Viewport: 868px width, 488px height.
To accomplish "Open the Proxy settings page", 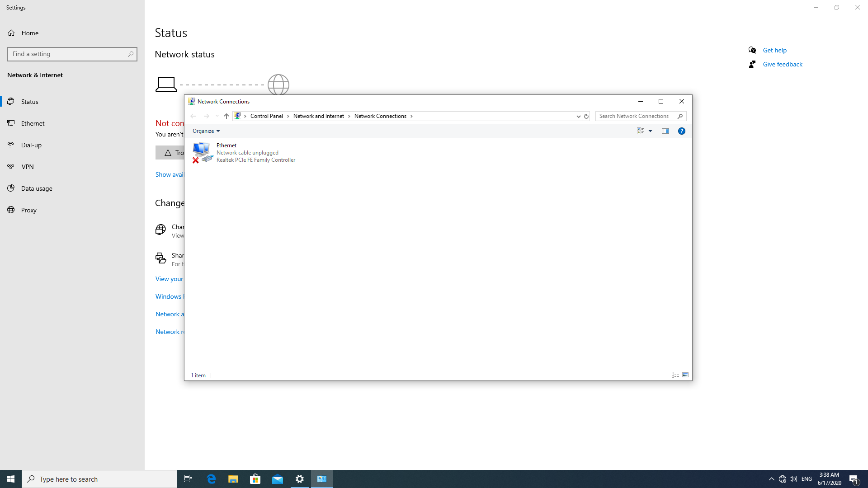I will pos(72,210).
